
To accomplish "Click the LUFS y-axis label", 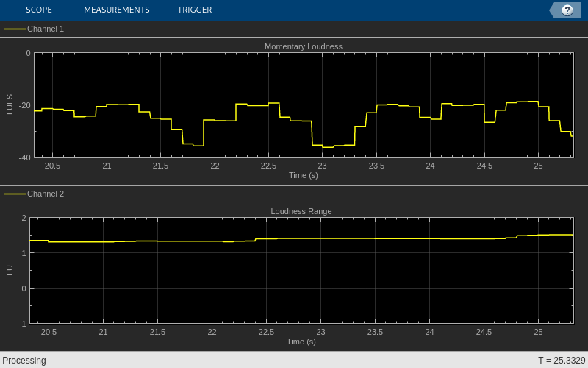I will coord(10,105).
